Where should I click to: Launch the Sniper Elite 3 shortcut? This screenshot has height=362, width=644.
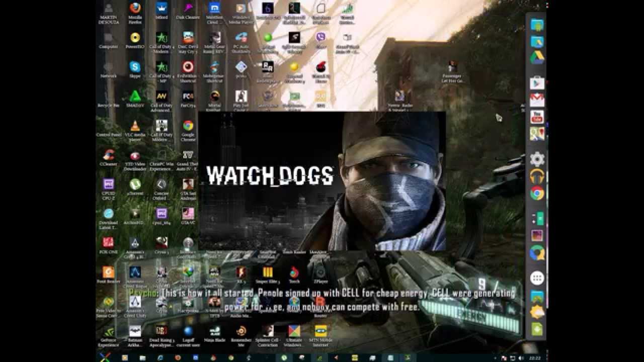coord(268,275)
